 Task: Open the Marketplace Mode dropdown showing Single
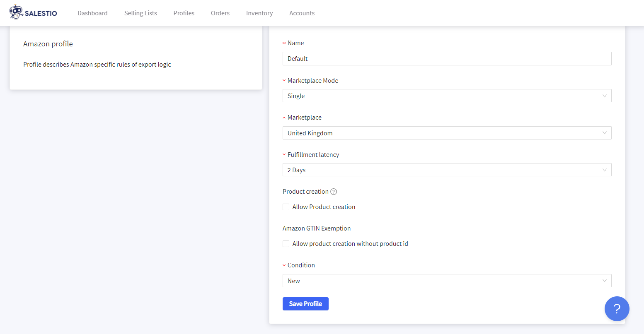point(447,96)
